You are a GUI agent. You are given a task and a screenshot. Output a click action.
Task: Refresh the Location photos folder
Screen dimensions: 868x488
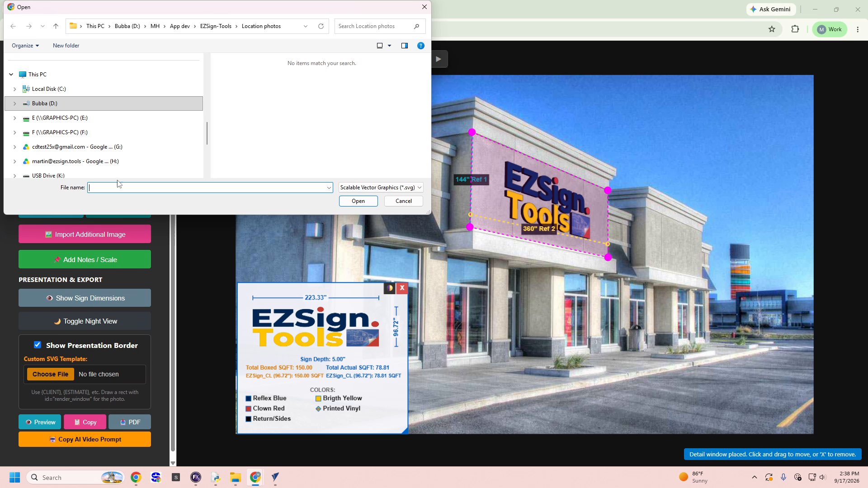(321, 26)
